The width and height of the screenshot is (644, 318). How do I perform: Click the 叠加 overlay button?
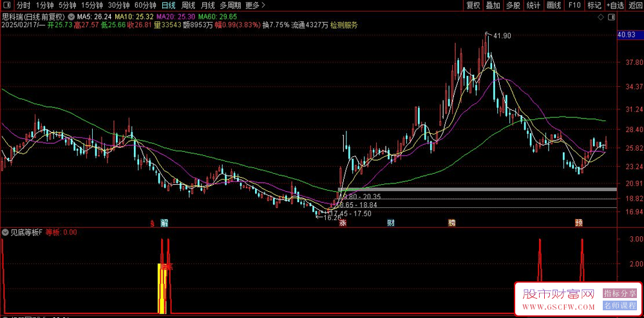click(x=493, y=5)
